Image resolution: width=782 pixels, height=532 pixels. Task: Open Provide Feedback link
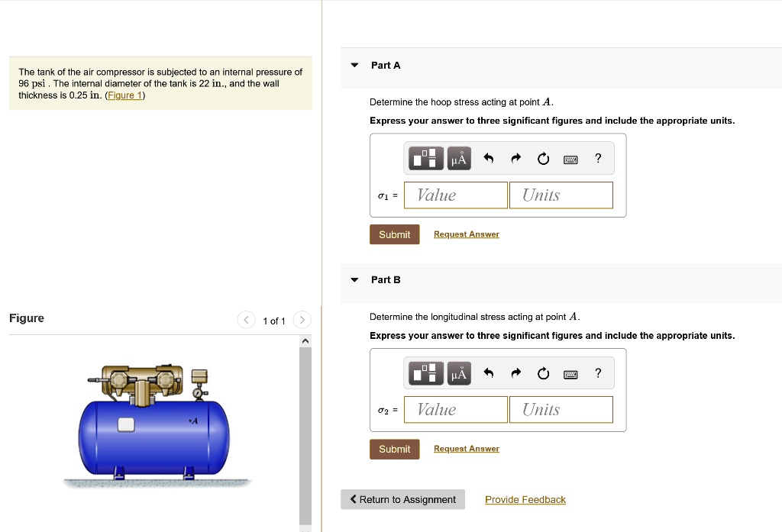pos(525,500)
